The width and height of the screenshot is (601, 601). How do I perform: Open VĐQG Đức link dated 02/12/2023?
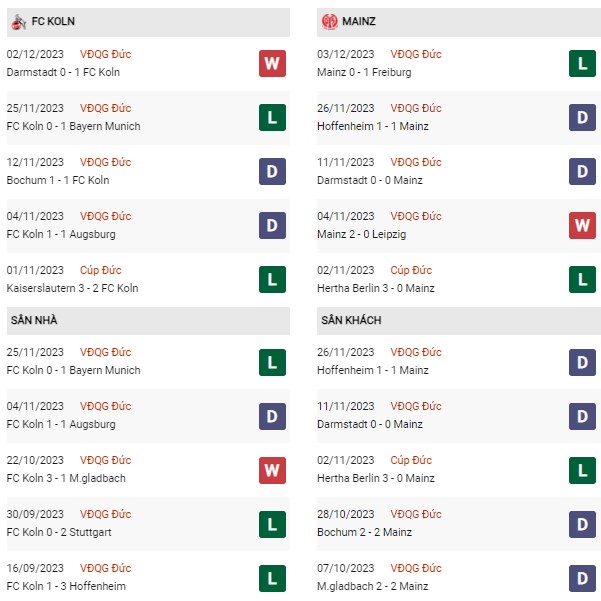click(105, 54)
